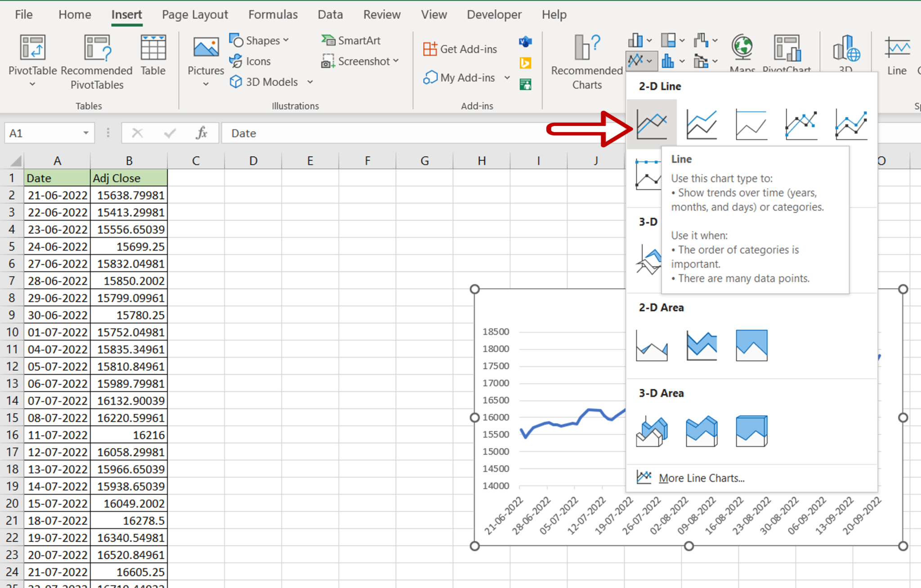This screenshot has width=921, height=588.
Task: Expand the Screenshot menu
Action: [x=360, y=61]
